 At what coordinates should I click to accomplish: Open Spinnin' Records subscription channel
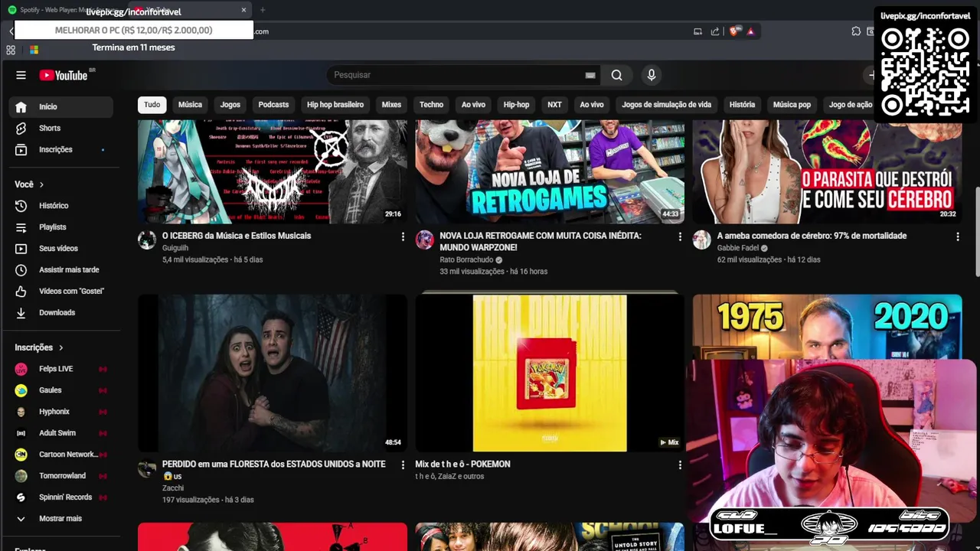[63, 497]
